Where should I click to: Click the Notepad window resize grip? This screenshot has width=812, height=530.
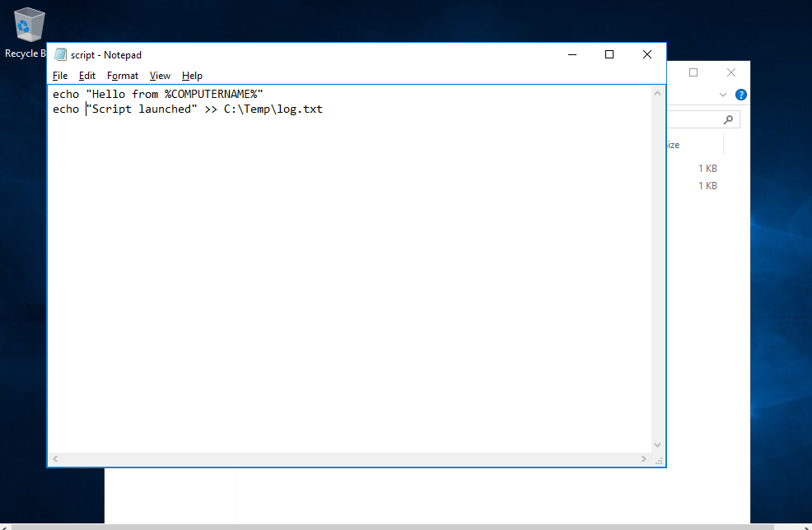coord(659,460)
